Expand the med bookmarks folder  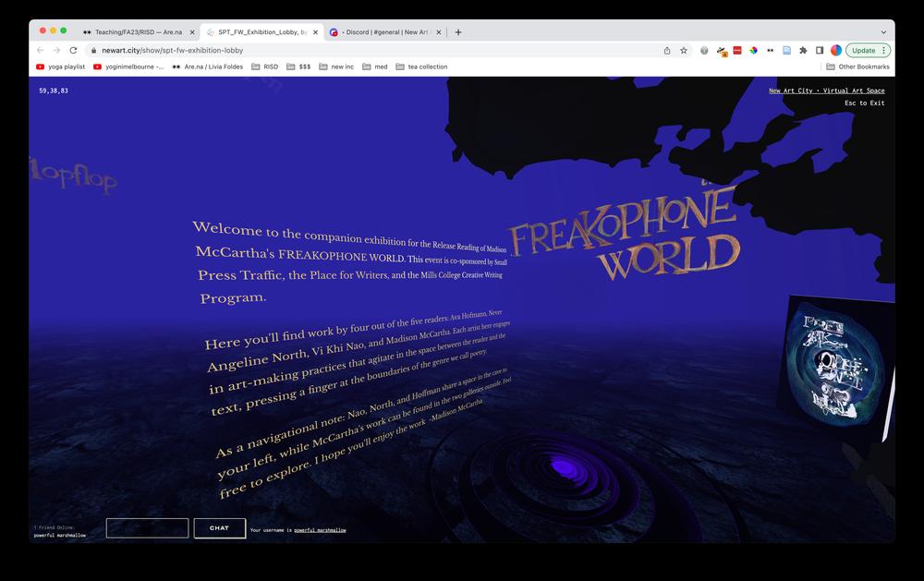pos(375,67)
